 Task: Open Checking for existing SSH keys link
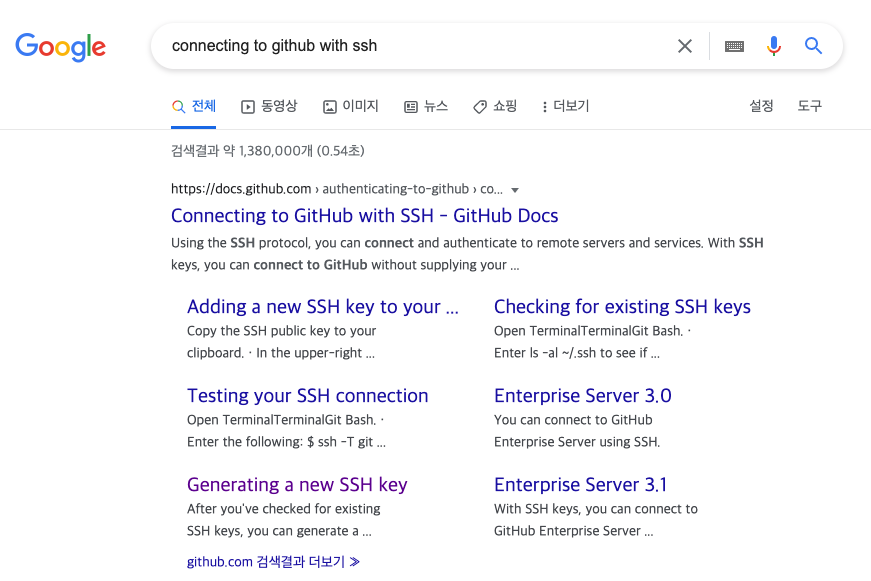pos(622,307)
